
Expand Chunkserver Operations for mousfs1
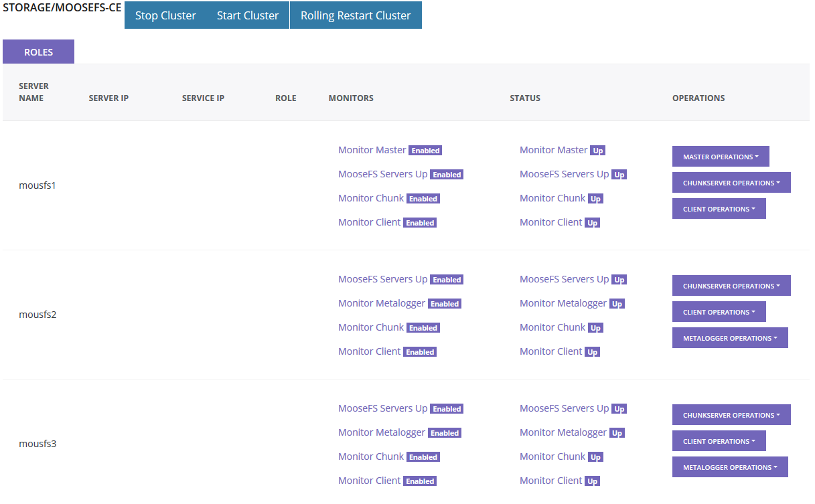click(x=731, y=183)
